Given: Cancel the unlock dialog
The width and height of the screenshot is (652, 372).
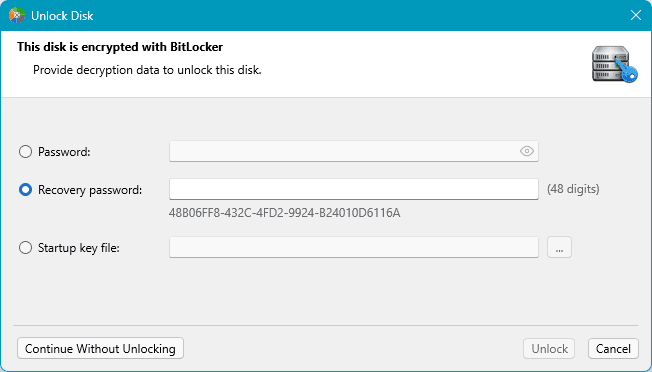Looking at the screenshot, I should (x=613, y=348).
